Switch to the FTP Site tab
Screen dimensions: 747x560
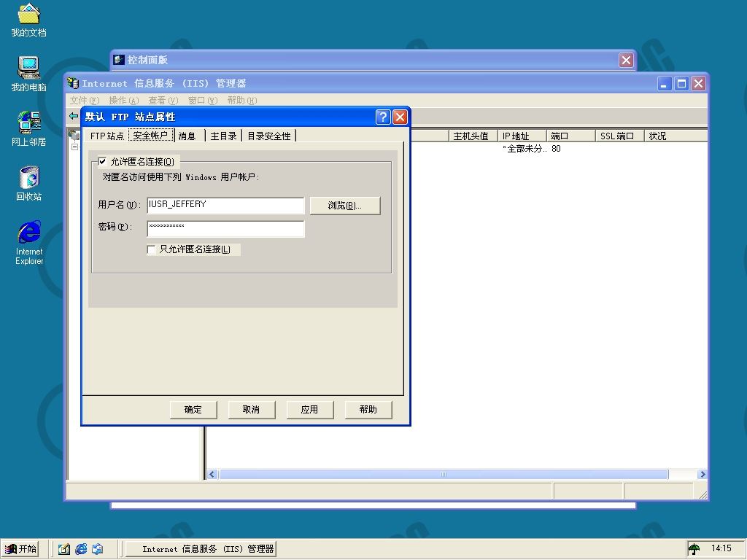pyautogui.click(x=107, y=136)
